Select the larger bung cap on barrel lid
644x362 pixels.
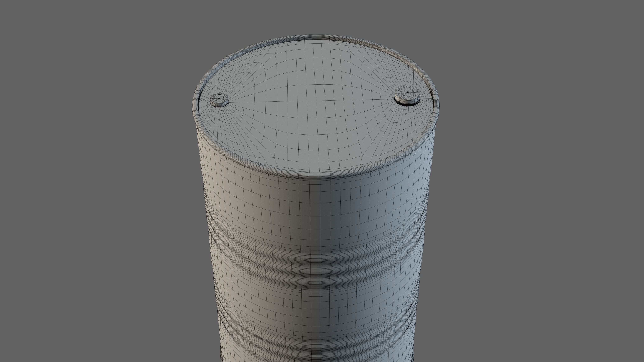pyautogui.click(x=407, y=96)
